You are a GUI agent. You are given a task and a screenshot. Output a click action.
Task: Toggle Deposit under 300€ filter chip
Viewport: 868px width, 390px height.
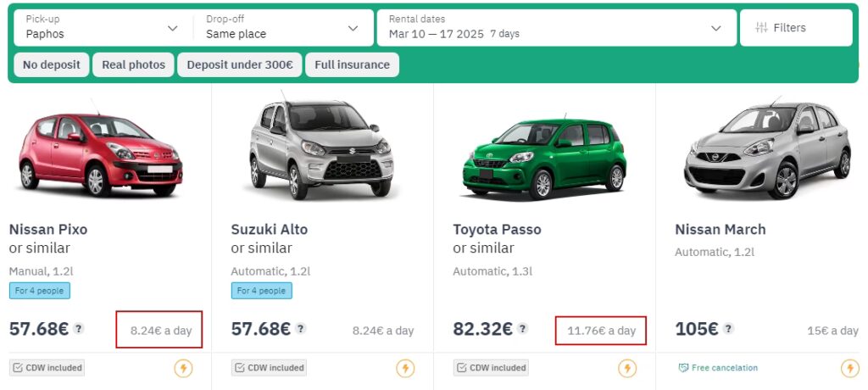240,64
